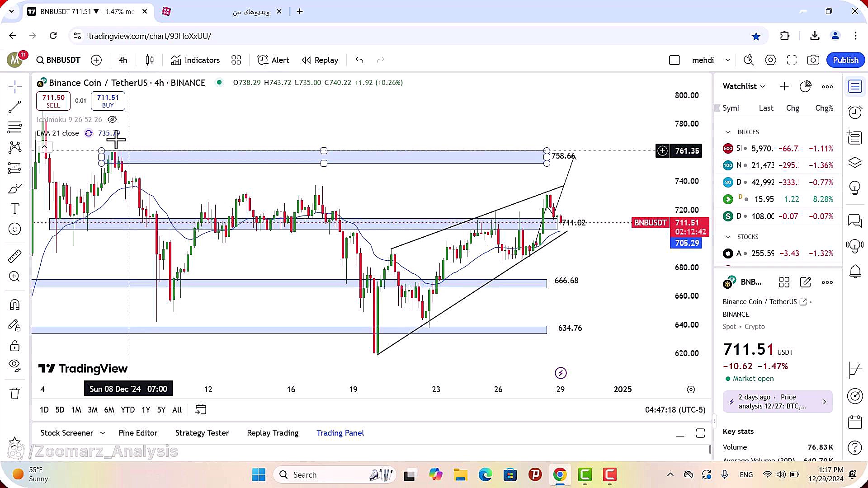This screenshot has width=868, height=488.
Task: Select the text annotation tool
Action: pos(14,209)
